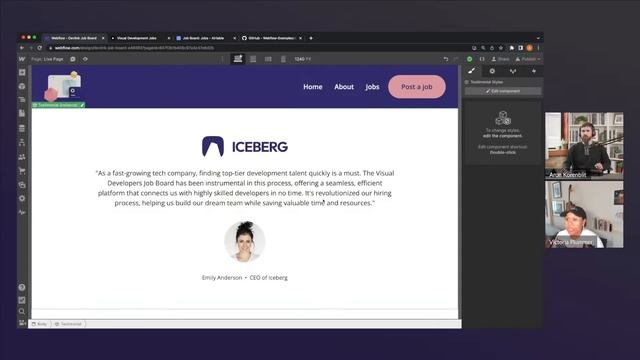Viewport: 640px width, 360px height.
Task: Select the mobile portrait breakpoint
Action: [283, 59]
